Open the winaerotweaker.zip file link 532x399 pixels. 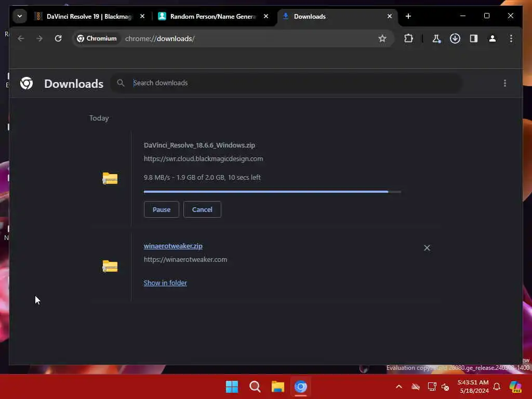[173, 246]
